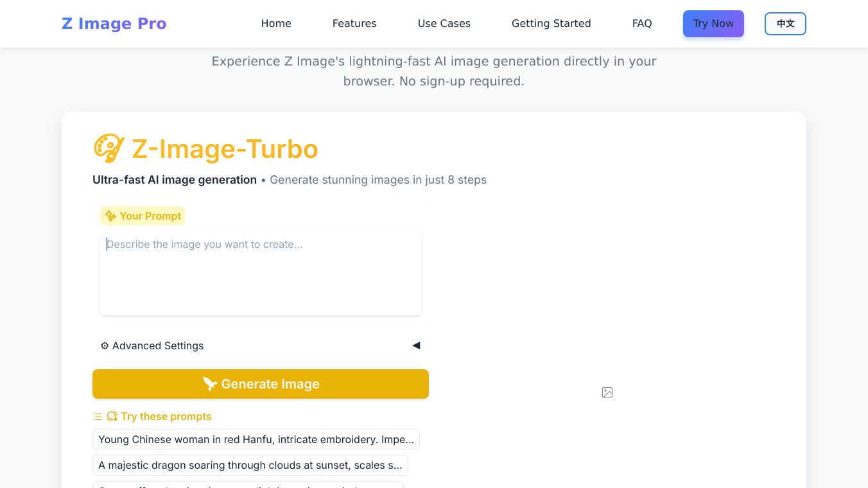The image size is (868, 488).
Task: Click the palette icon beside Z-Image-Turbo
Action: [108, 148]
